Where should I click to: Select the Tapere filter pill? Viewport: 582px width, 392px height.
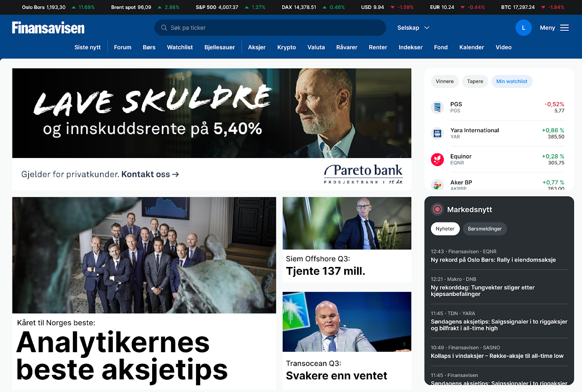point(475,81)
